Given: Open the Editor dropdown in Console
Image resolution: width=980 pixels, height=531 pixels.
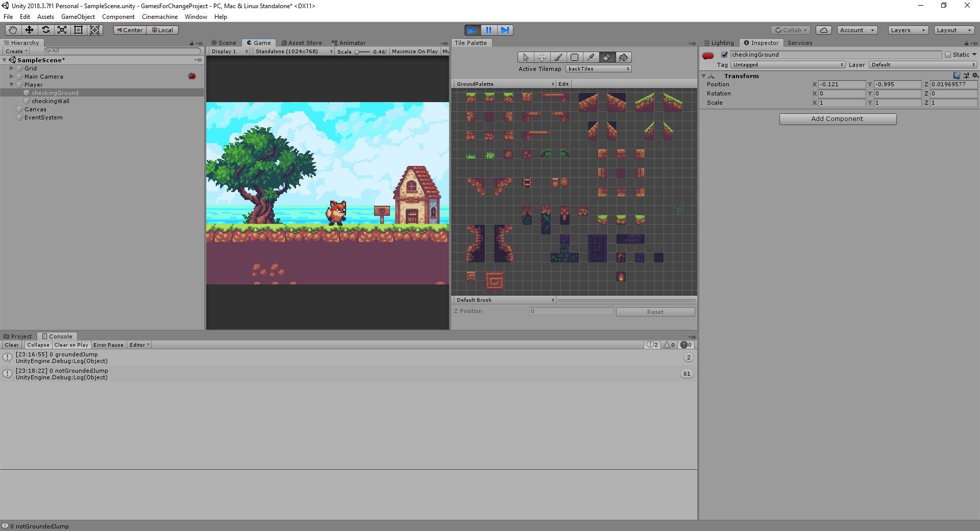Looking at the screenshot, I should pyautogui.click(x=139, y=345).
